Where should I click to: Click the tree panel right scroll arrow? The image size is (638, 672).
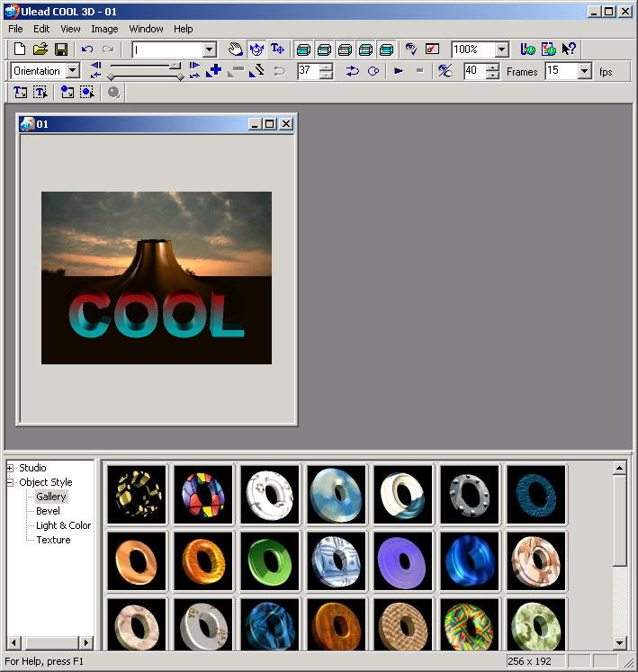tap(86, 643)
